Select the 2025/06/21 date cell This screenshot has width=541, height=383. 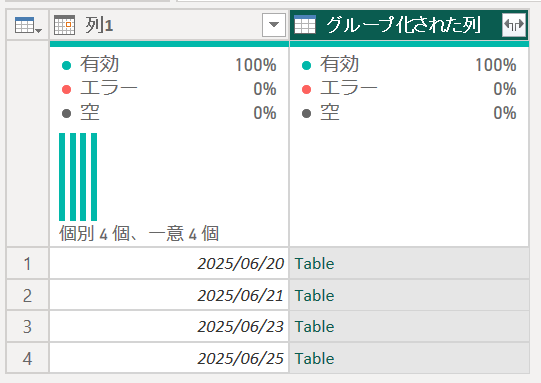(169, 295)
